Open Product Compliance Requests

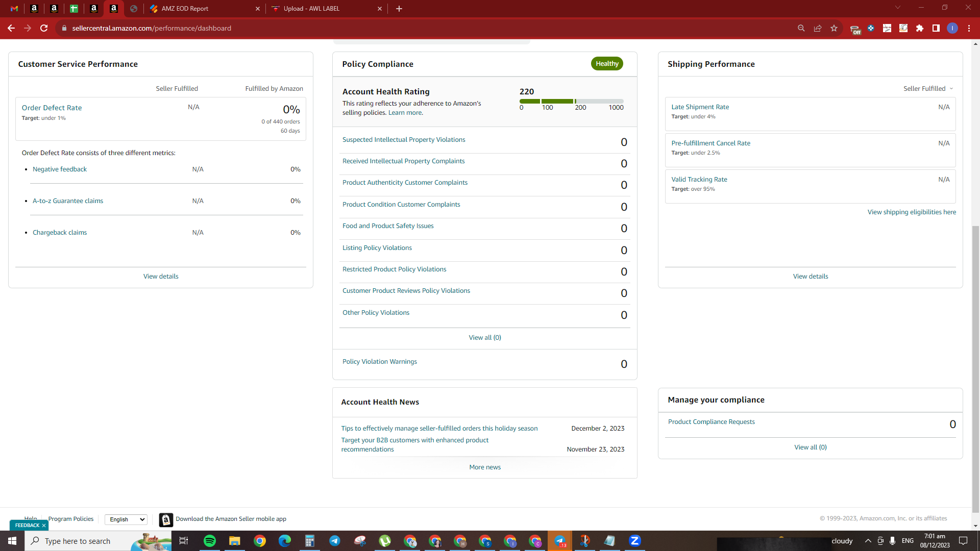pos(712,422)
